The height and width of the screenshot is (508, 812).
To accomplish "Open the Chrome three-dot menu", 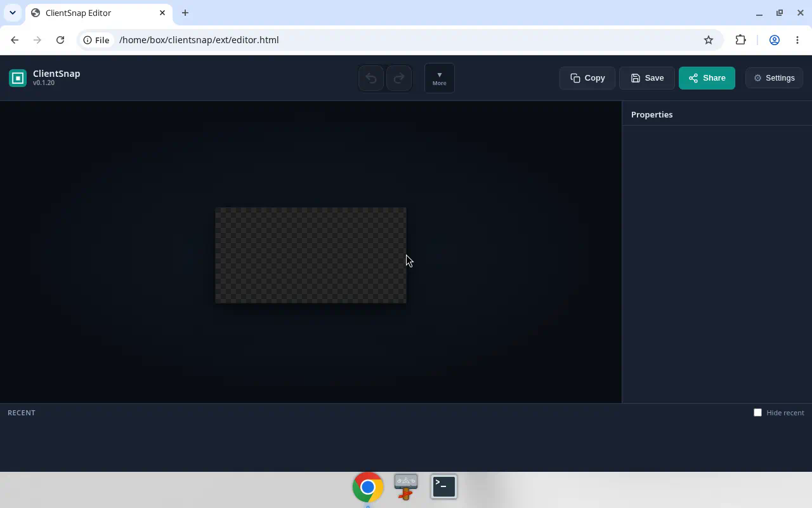I will (797, 40).
